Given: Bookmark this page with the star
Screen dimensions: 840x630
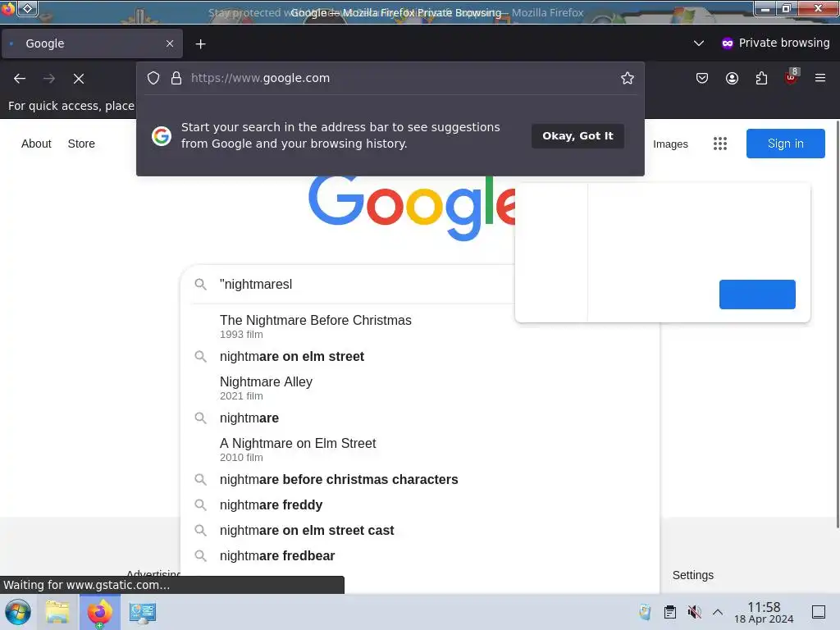Looking at the screenshot, I should (628, 78).
